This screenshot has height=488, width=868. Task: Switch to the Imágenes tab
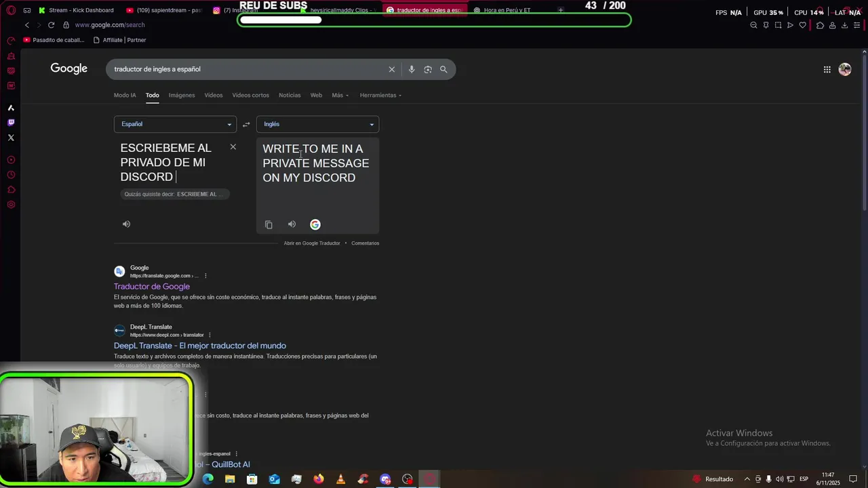pos(182,95)
